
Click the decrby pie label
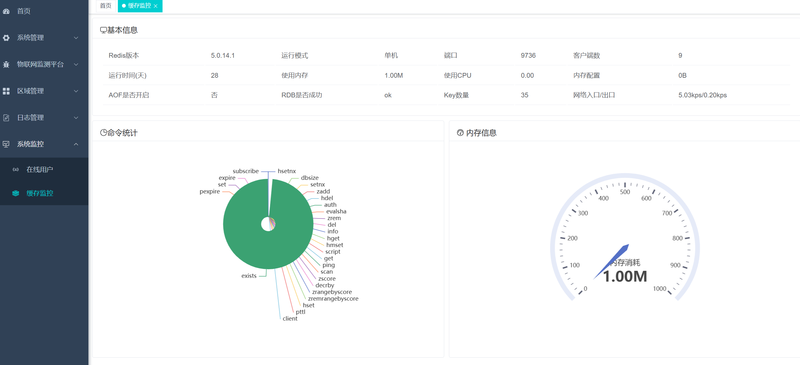click(x=324, y=285)
